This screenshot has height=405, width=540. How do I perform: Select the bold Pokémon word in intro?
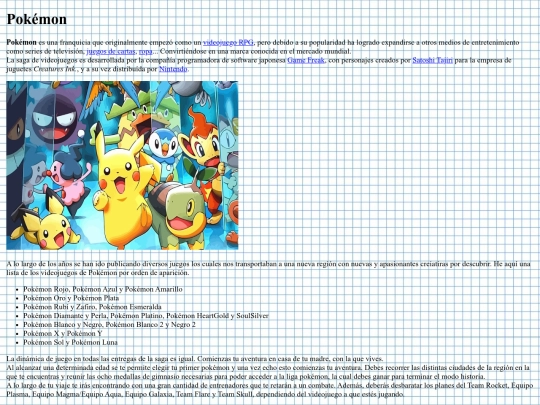pyautogui.click(x=21, y=42)
